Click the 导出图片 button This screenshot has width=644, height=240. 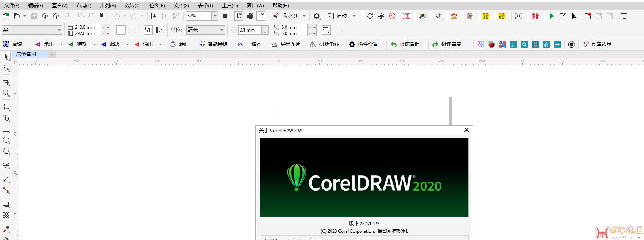pyautogui.click(x=286, y=44)
